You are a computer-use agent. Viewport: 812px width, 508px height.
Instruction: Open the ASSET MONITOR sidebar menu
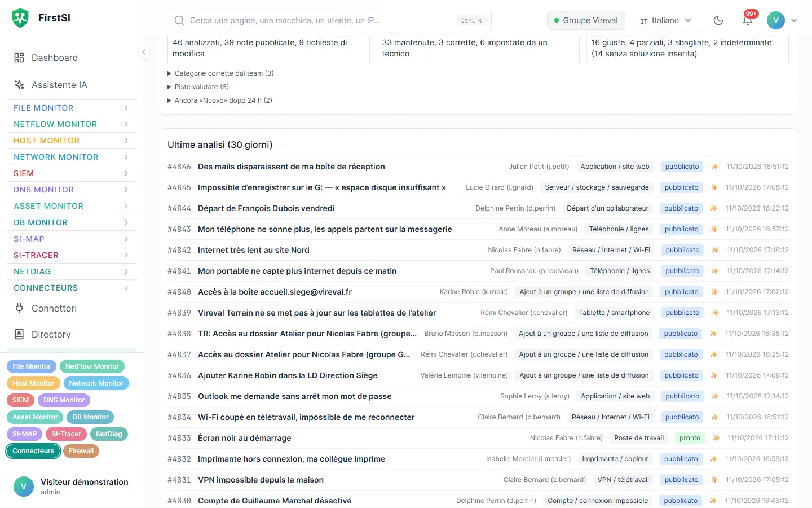(72, 206)
